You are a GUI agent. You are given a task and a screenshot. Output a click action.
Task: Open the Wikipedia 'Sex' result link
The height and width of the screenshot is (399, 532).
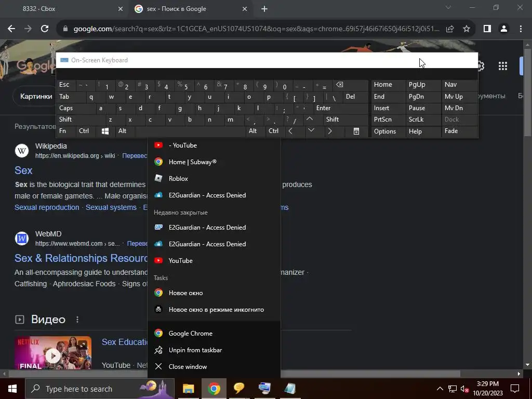coord(23,170)
